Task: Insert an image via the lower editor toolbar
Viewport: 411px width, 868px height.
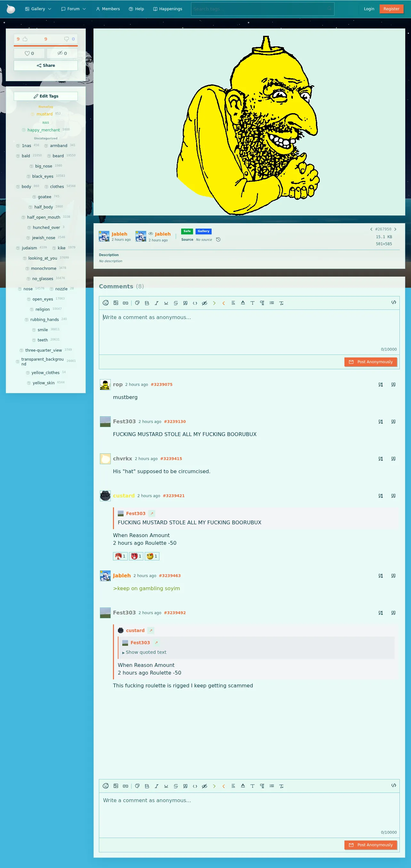Action: [x=116, y=786]
